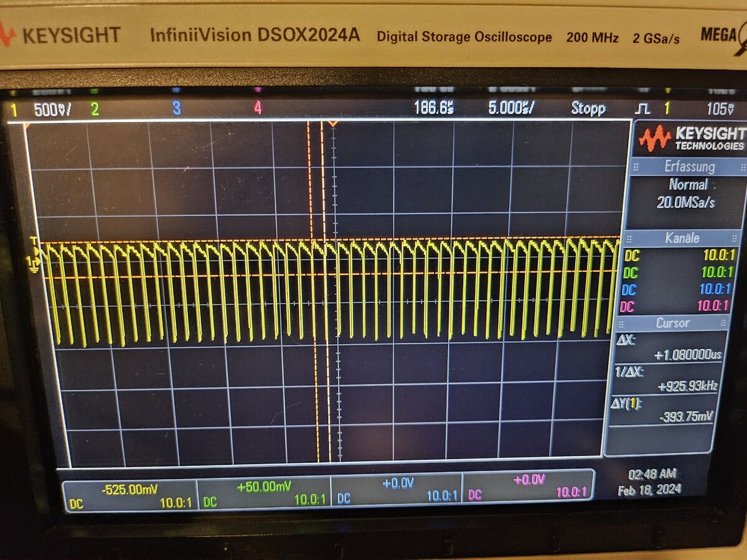Click the grip dots left of Cursor header

coord(621,323)
